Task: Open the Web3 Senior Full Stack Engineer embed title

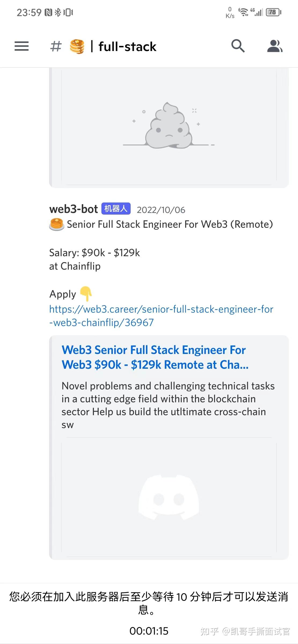Action: [154, 357]
